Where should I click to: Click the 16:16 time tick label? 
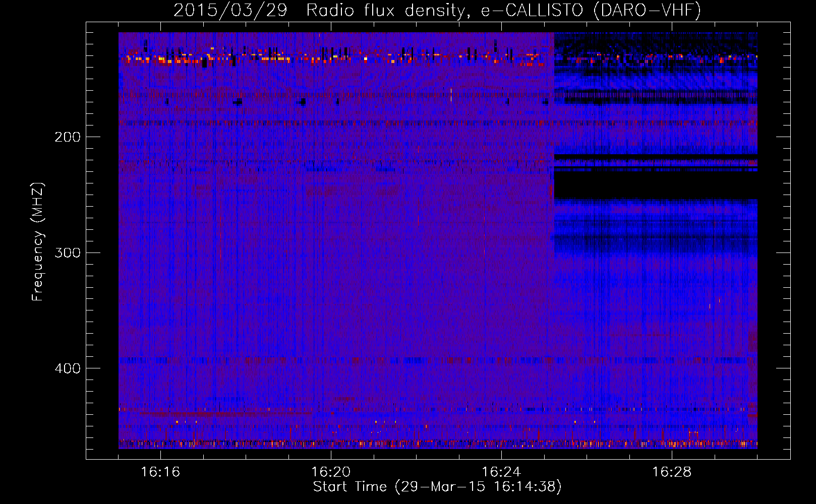(160, 472)
